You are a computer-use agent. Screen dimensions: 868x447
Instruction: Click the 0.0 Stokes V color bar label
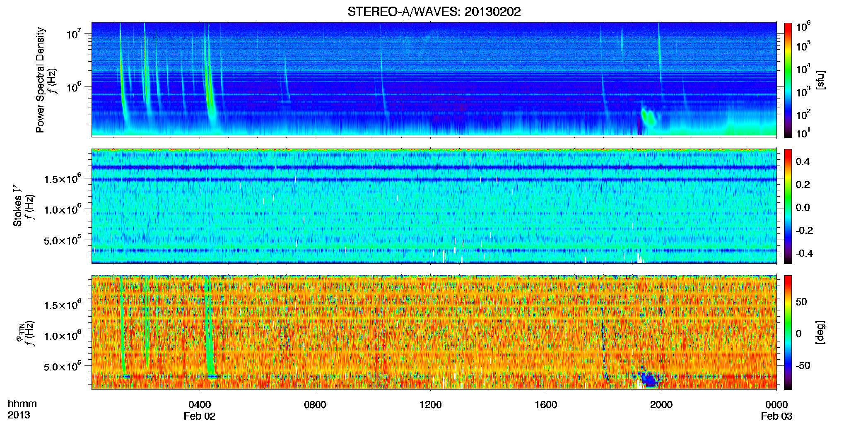803,207
